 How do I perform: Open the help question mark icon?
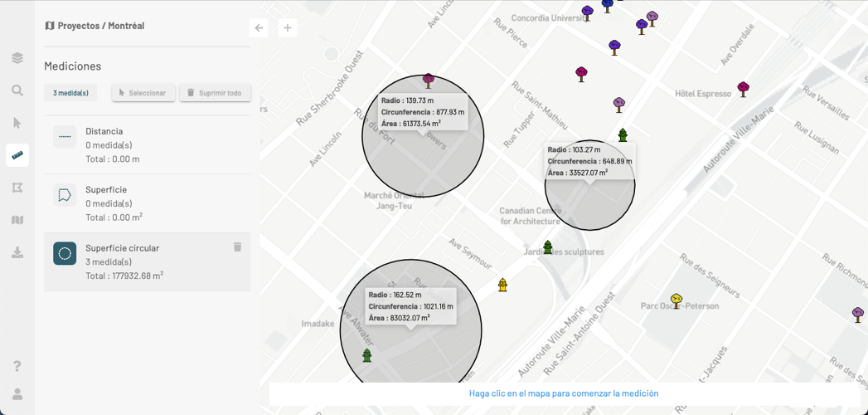coord(17,366)
